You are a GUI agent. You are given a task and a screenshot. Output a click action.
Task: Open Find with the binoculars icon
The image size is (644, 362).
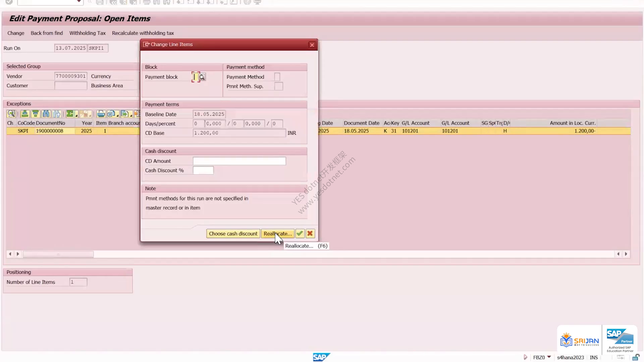click(46, 114)
